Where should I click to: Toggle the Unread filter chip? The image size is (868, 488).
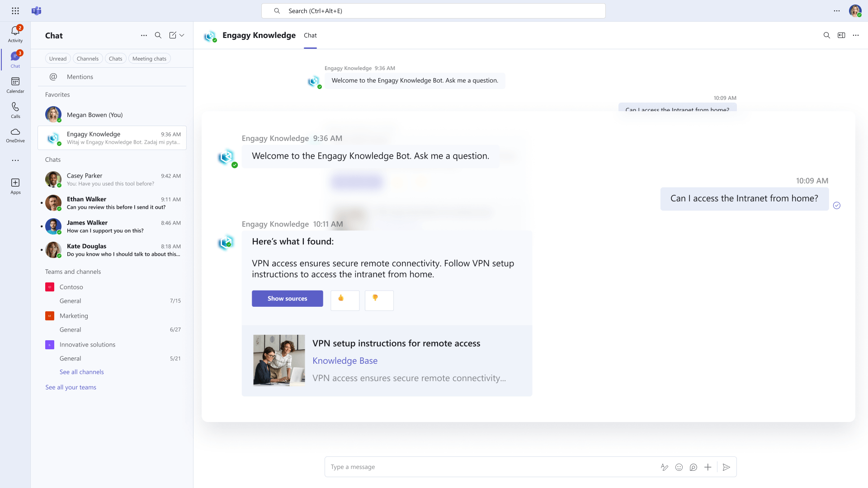click(x=58, y=59)
